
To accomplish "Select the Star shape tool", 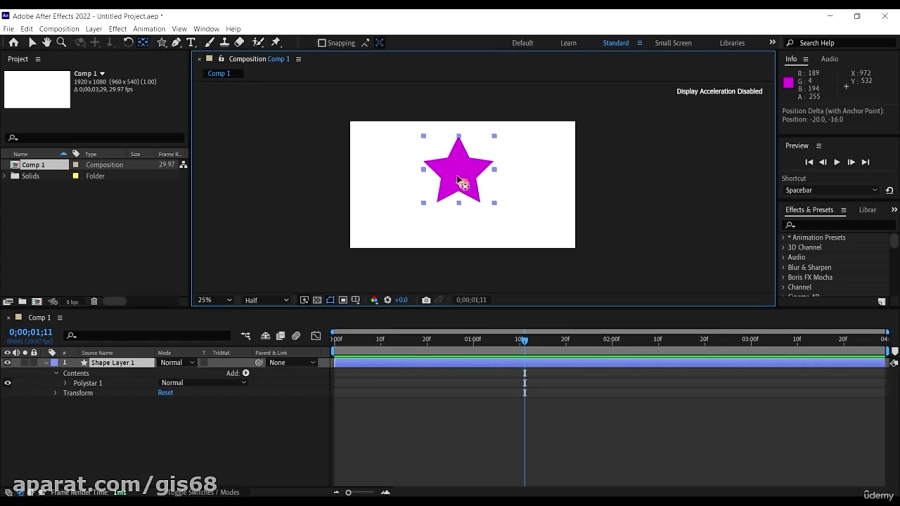I will pos(162,42).
